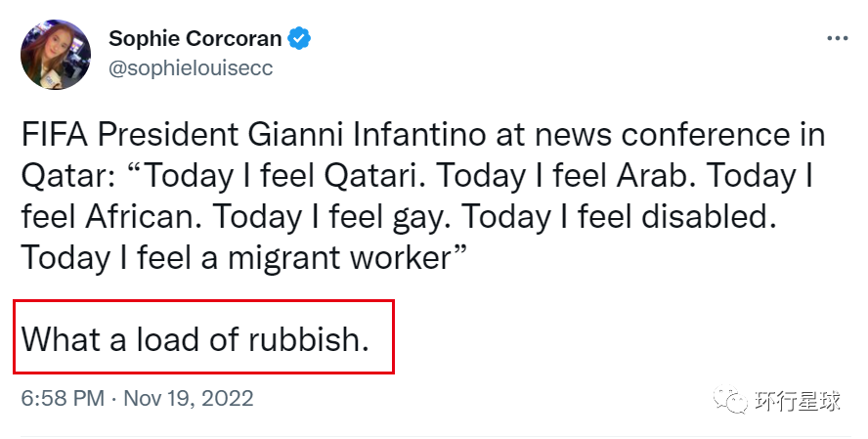Click "Qatar:" starting the second line
This screenshot has height=439, width=868.
[64, 176]
